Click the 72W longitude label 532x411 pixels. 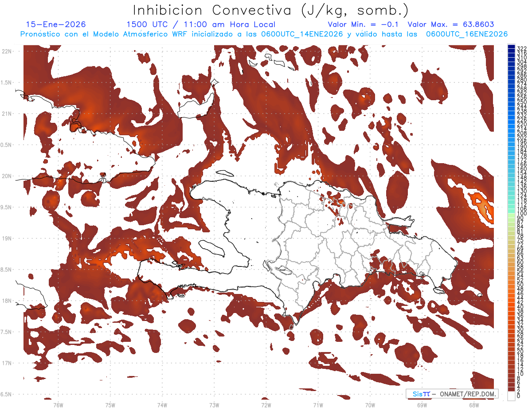[x=266, y=405]
